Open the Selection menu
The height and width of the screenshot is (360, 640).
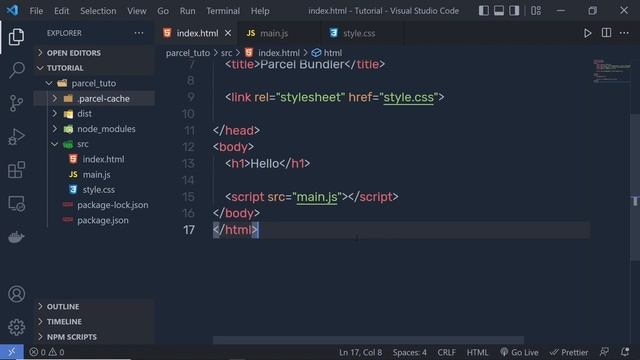(98, 11)
